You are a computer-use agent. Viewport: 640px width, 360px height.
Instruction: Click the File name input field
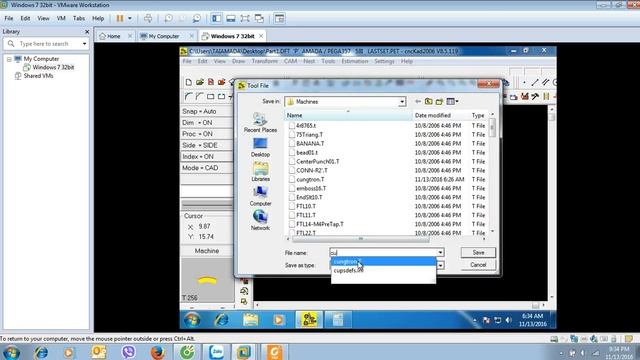tap(383, 253)
